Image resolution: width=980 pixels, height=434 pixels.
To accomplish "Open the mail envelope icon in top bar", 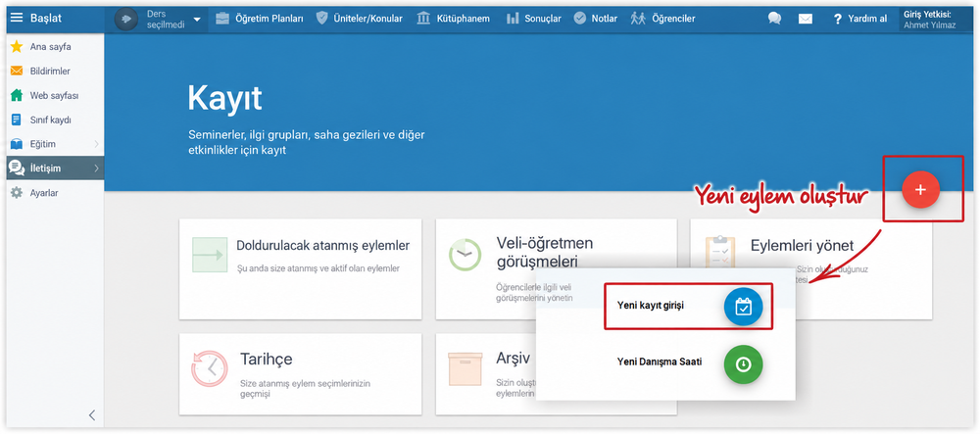I will 805,19.
